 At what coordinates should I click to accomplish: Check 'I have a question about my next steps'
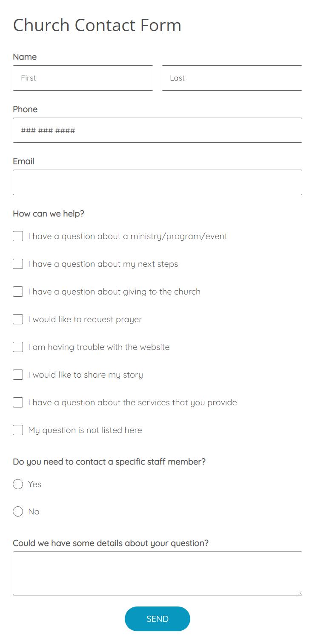coord(17,264)
